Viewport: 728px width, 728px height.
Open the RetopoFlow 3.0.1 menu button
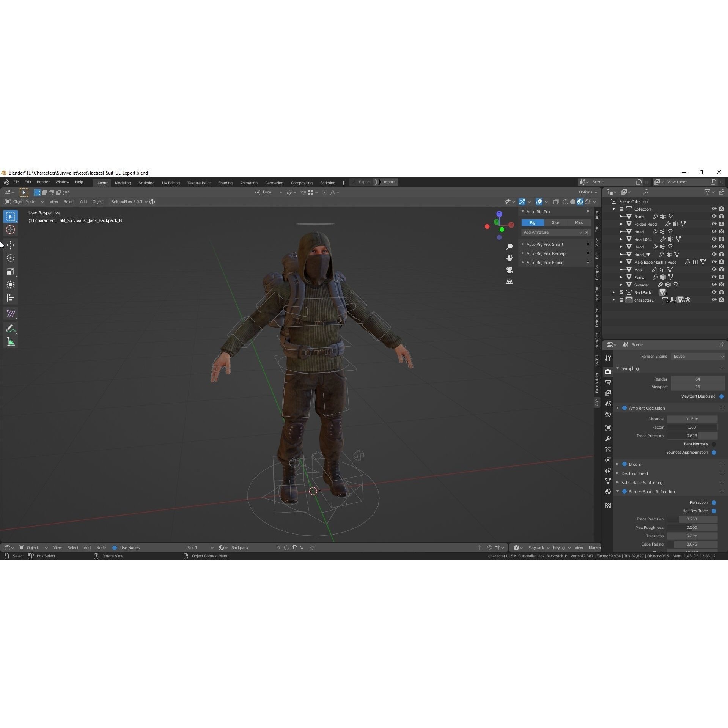point(129,202)
